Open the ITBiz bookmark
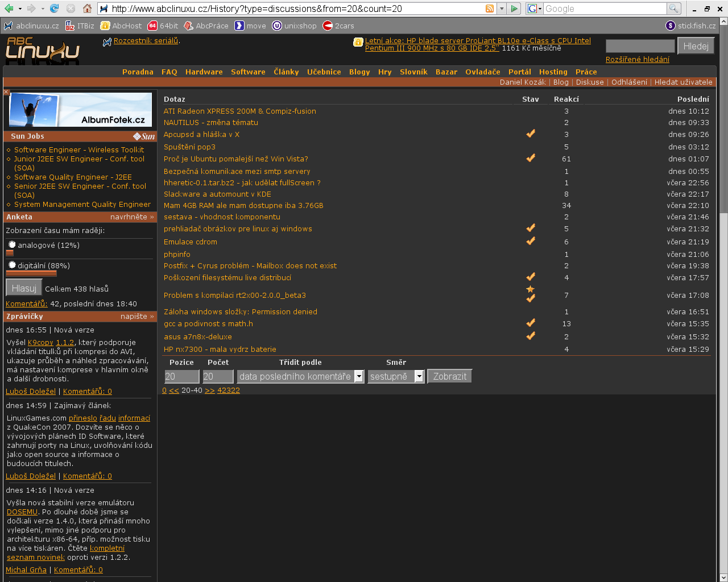Image resolution: width=728 pixels, height=582 pixels. click(80, 26)
